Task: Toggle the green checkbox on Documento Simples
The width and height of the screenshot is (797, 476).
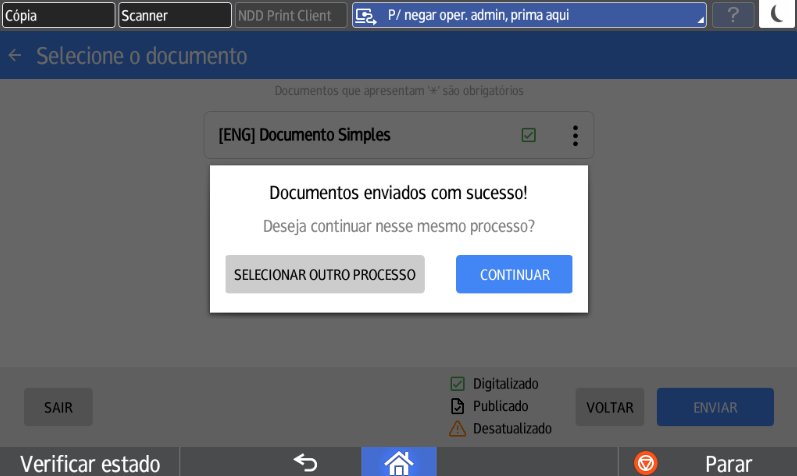Action: (528, 135)
